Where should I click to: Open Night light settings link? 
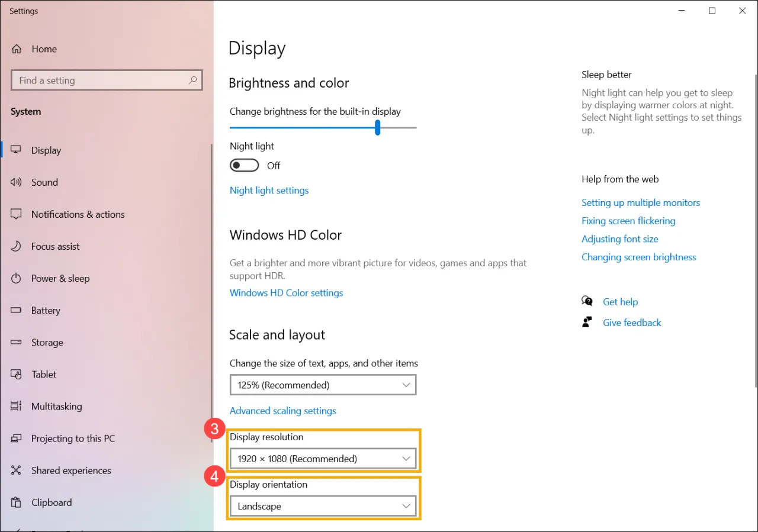[x=269, y=190]
